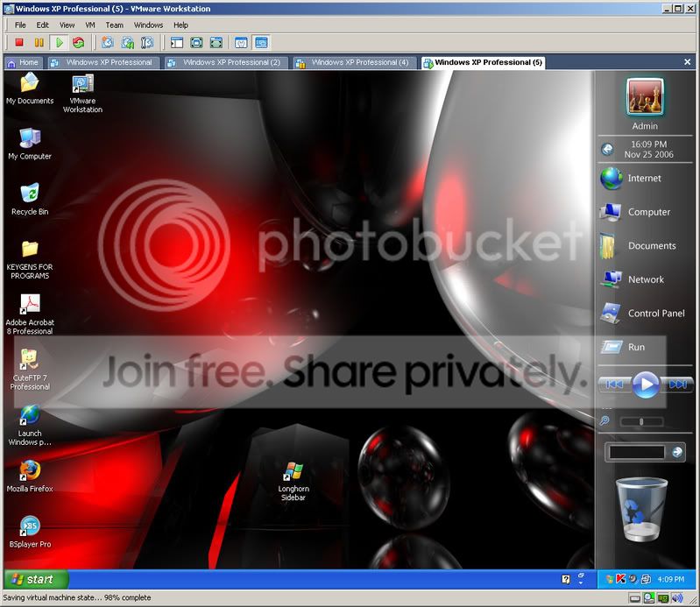
Task: Revert to snapshot using the toolbar icon
Action: point(127,42)
